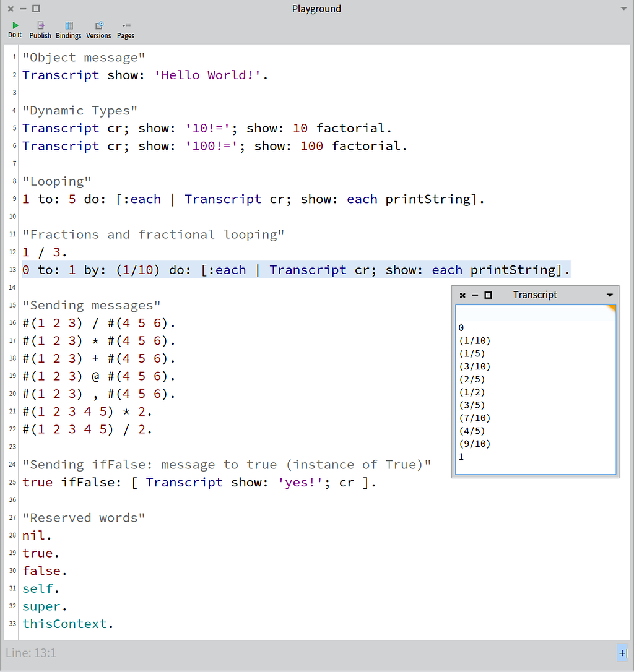Click the array multiplication on line 17

click(99, 341)
